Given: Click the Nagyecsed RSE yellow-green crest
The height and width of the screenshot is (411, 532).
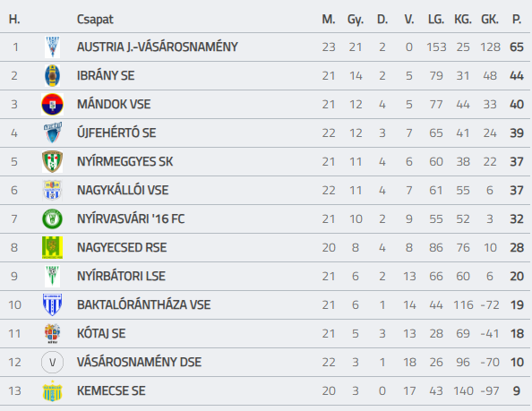Looking at the screenshot, I should coord(52,247).
